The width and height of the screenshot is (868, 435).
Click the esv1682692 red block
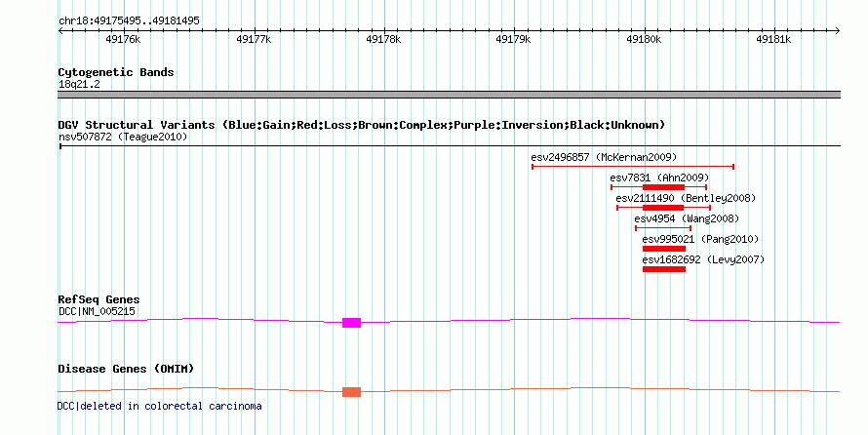[x=664, y=269]
